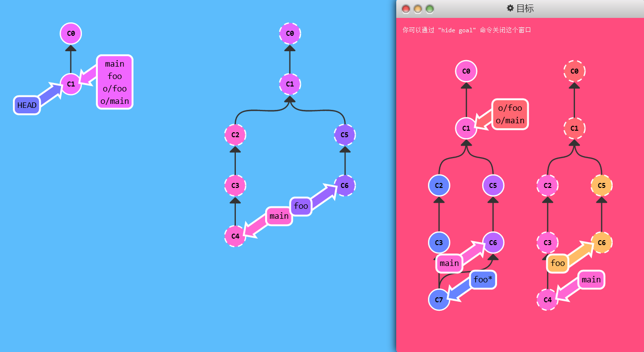This screenshot has width=644, height=352.
Task: Click the 目标 window title text
Action: (525, 8)
